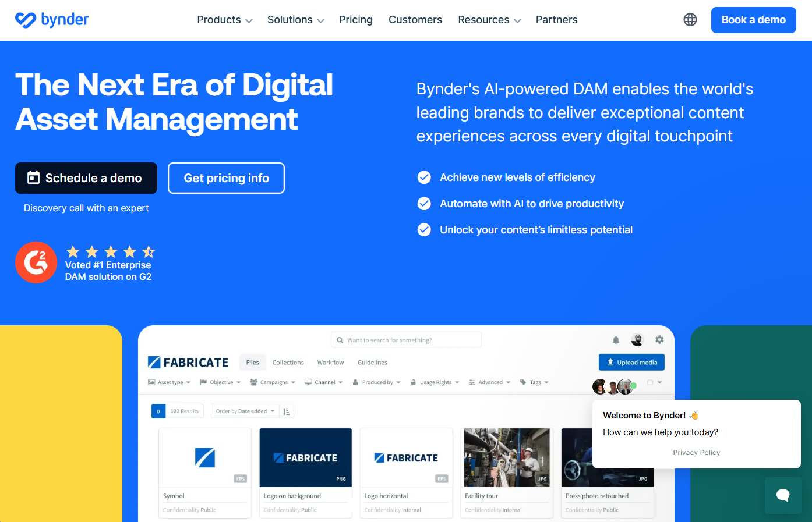812x522 pixels.
Task: Select the Facility tour thumbnail
Action: 507,457
